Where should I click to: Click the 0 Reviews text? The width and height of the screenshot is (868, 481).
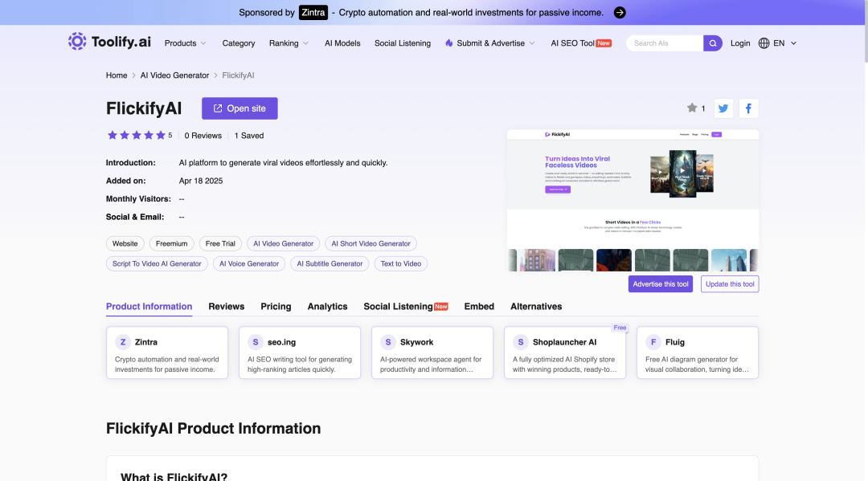[203, 136]
